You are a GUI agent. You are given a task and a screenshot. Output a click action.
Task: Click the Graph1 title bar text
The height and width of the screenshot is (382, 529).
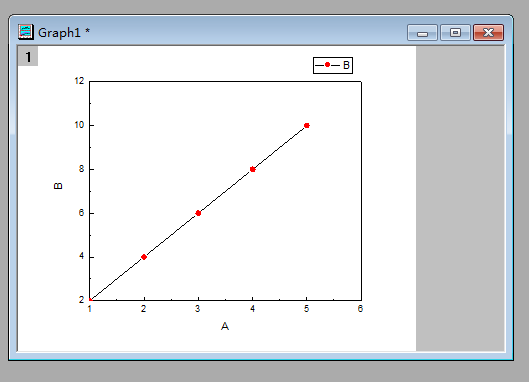pyautogui.click(x=59, y=33)
